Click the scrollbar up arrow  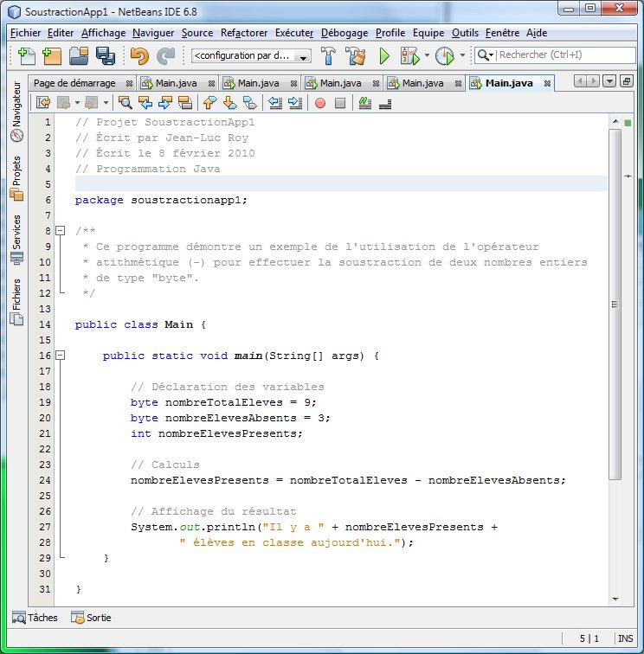pos(615,121)
